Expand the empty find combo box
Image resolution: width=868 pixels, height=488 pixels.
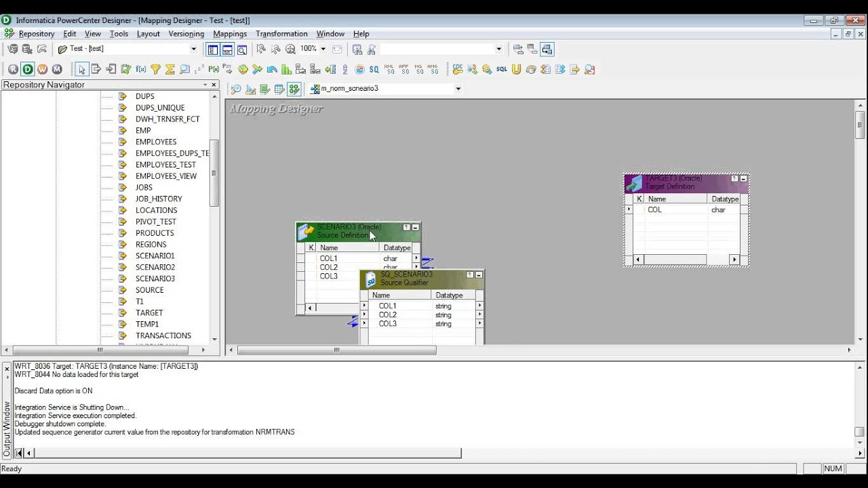498,49
